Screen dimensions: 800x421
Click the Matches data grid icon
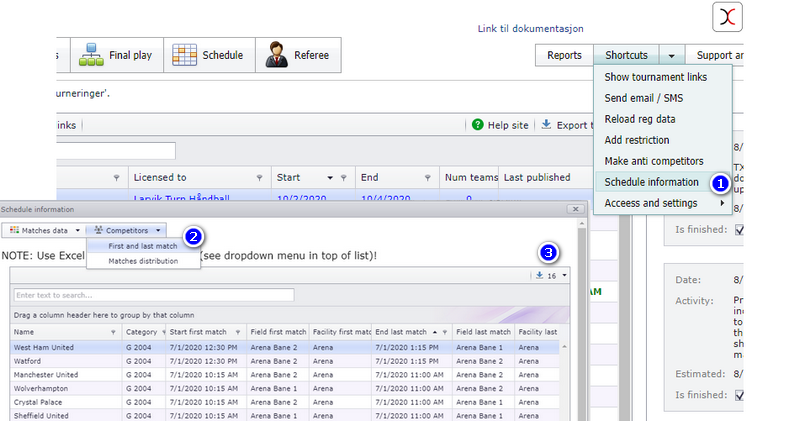click(14, 230)
